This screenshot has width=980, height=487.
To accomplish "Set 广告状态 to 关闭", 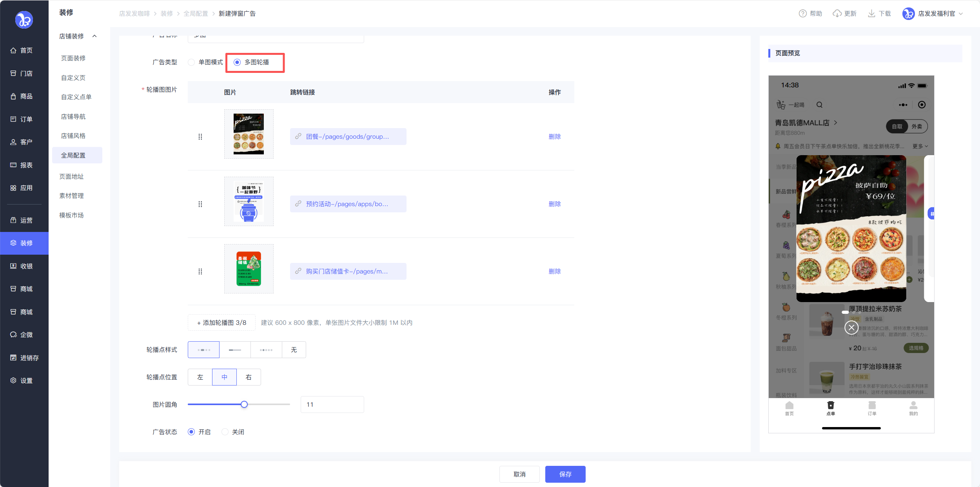I will tap(225, 432).
